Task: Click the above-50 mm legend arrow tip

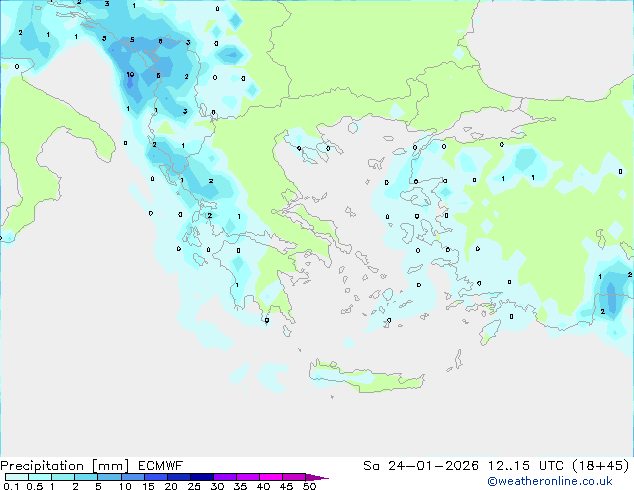Action: point(317,477)
